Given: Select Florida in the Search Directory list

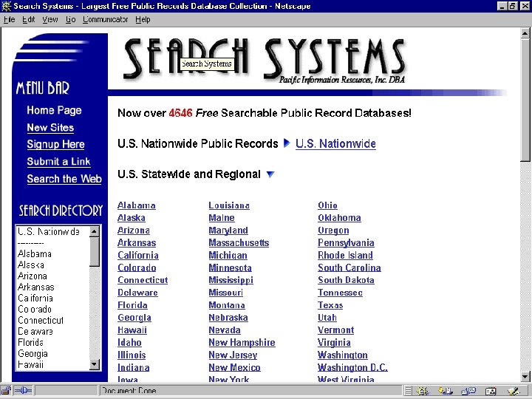Looking at the screenshot, I should [30, 342].
